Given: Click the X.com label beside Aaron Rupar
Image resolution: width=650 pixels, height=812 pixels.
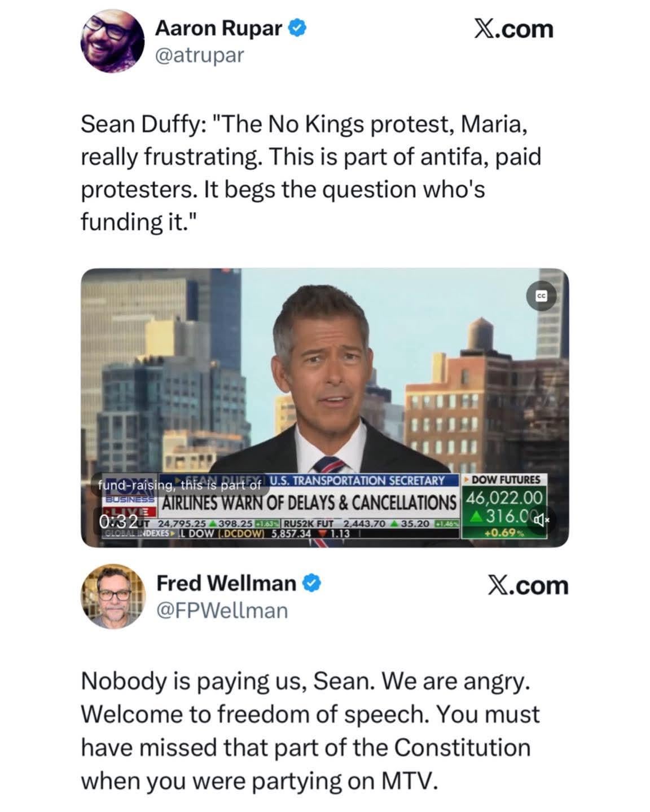Looking at the screenshot, I should (512, 29).
